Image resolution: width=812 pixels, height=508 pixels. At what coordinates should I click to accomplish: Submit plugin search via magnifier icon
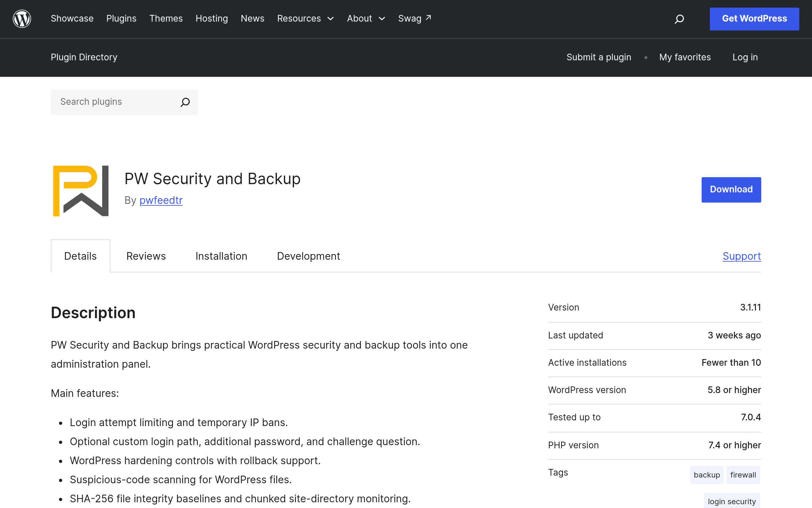185,102
